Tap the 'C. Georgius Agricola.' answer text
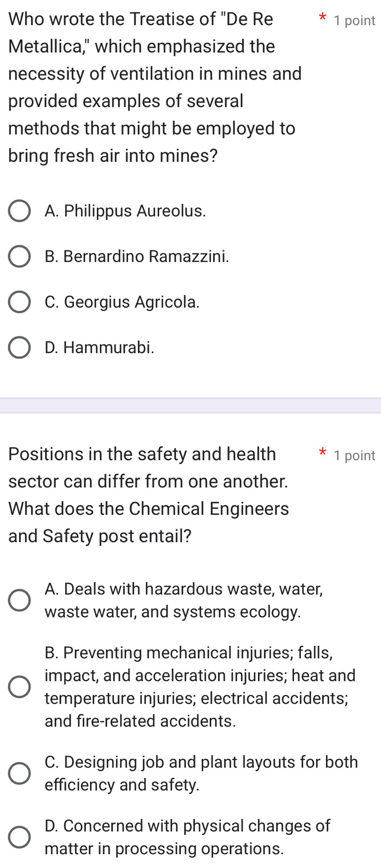The width and height of the screenshot is (381, 868). pos(122,301)
